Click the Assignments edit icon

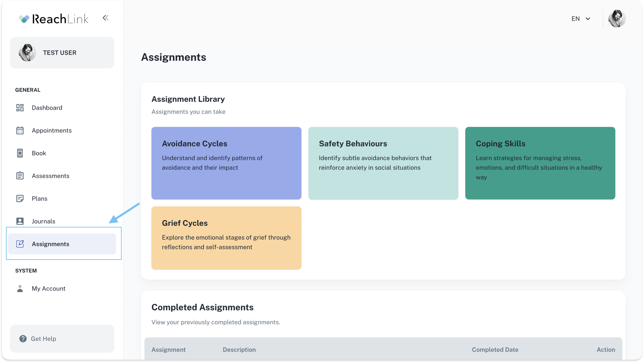coord(20,244)
